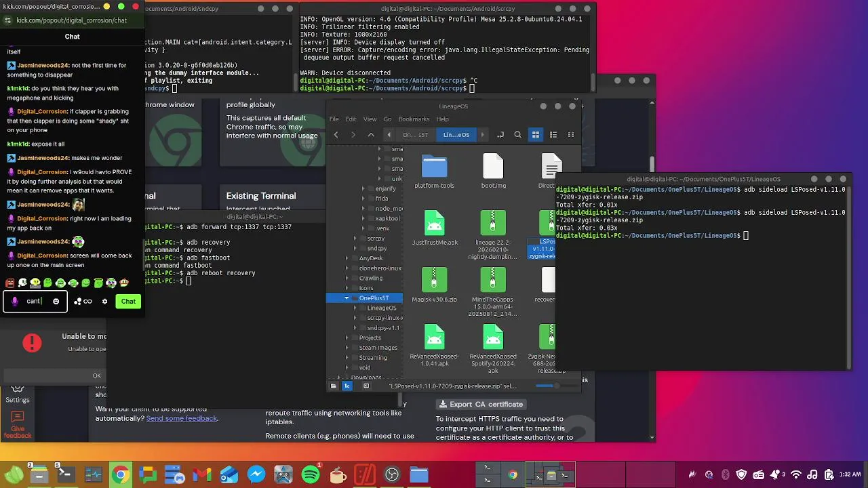This screenshot has width=868, height=488.
Task: Open Gmail from the taskbar
Action: [x=201, y=475]
